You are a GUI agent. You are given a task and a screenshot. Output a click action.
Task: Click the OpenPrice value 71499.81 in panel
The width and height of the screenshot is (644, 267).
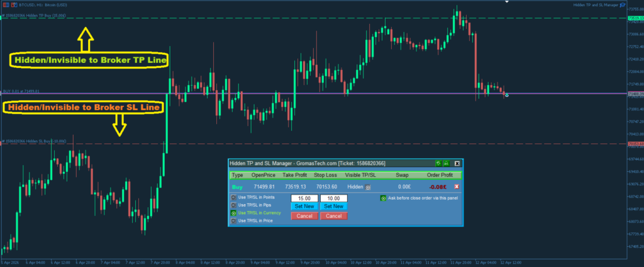(x=263, y=187)
